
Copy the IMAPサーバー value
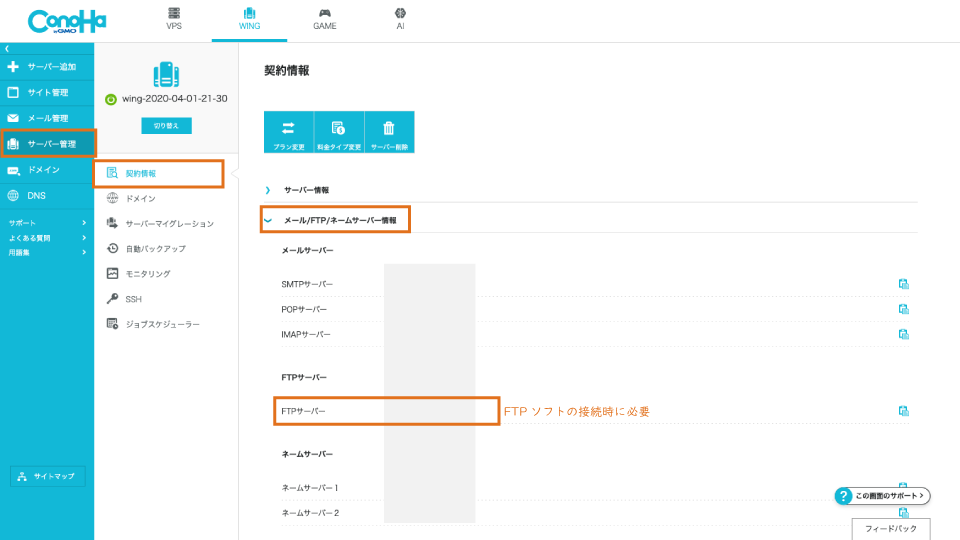point(903,334)
